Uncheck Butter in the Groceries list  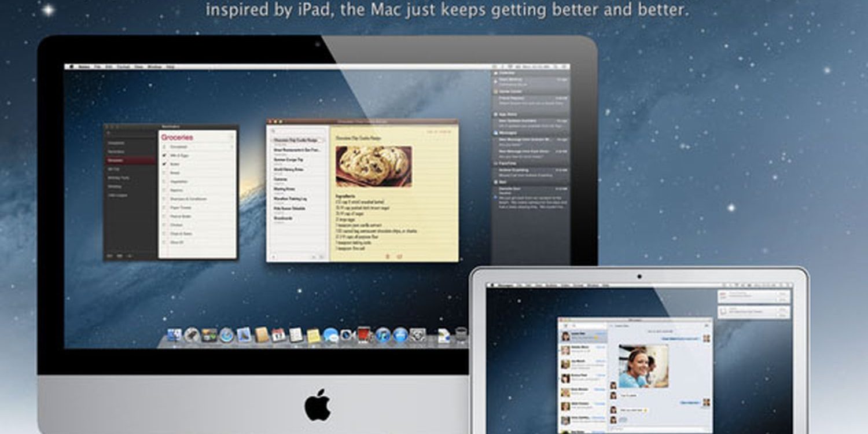coord(164,164)
